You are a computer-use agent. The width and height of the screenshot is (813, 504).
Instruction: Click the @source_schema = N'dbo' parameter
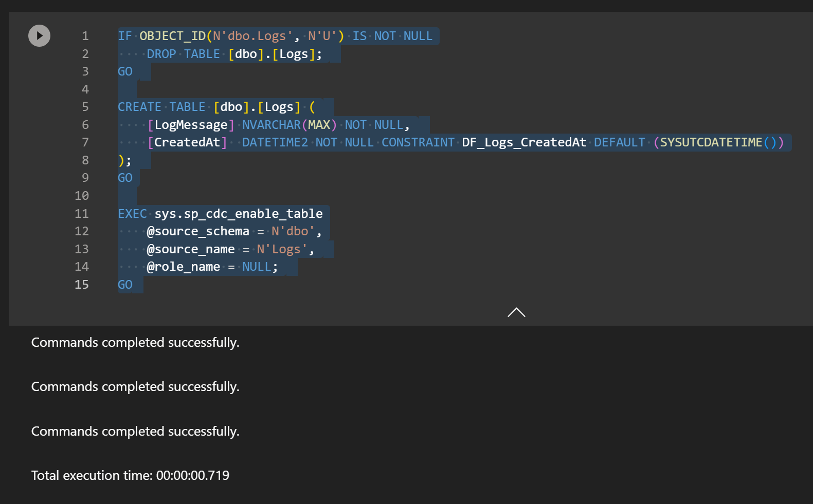(x=234, y=231)
